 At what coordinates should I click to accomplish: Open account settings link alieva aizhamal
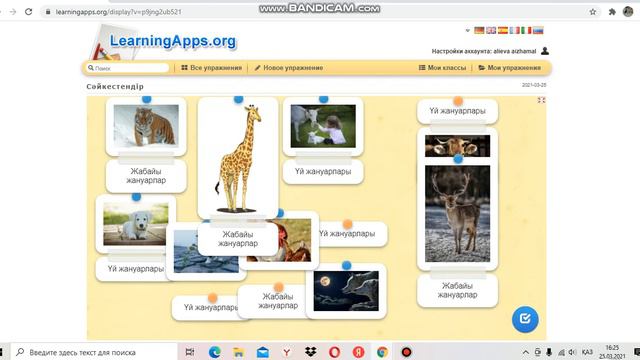tap(484, 51)
